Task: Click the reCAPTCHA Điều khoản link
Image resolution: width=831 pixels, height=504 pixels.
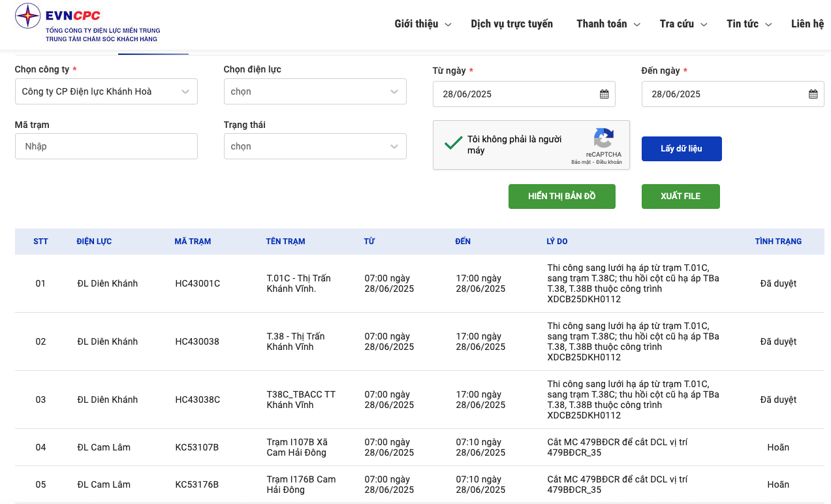Action: 610,162
